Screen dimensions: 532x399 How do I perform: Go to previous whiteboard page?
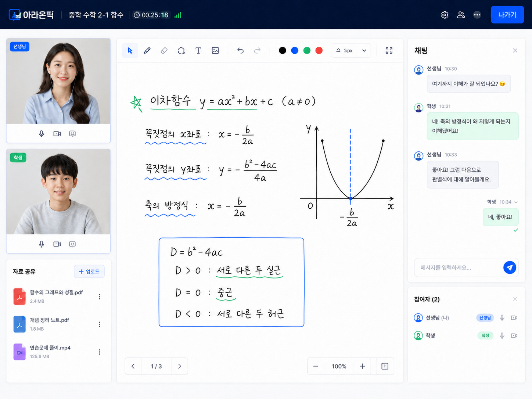[x=133, y=366]
